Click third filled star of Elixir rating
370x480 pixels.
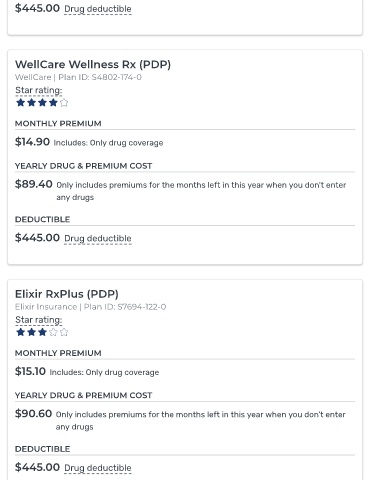pyautogui.click(x=42, y=332)
